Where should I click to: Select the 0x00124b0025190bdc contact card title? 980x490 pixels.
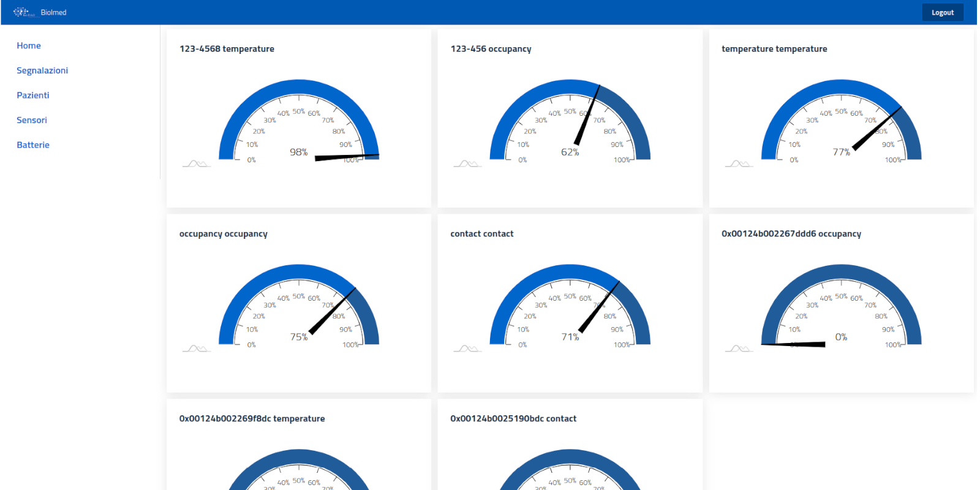(513, 419)
